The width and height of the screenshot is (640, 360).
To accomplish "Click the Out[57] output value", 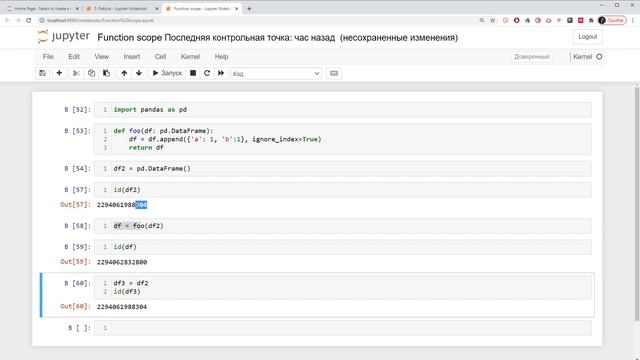I will click(122, 205).
